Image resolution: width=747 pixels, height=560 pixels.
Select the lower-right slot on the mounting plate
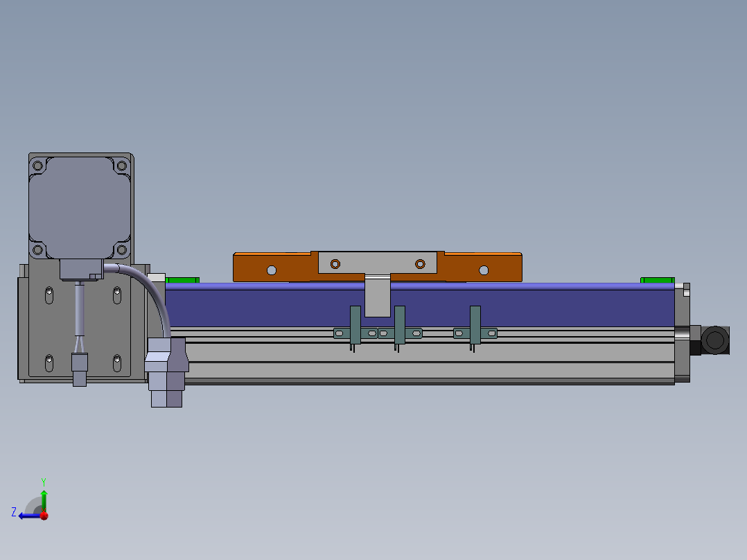tap(117, 363)
